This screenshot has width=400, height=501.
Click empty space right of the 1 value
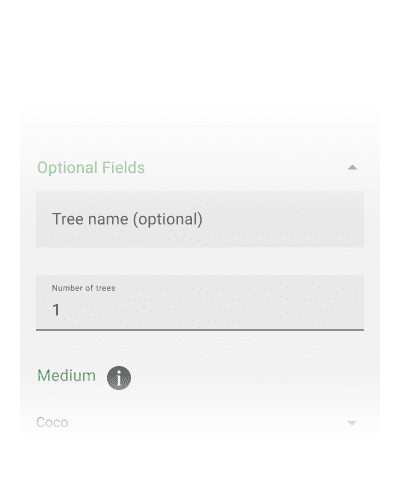[212, 310]
